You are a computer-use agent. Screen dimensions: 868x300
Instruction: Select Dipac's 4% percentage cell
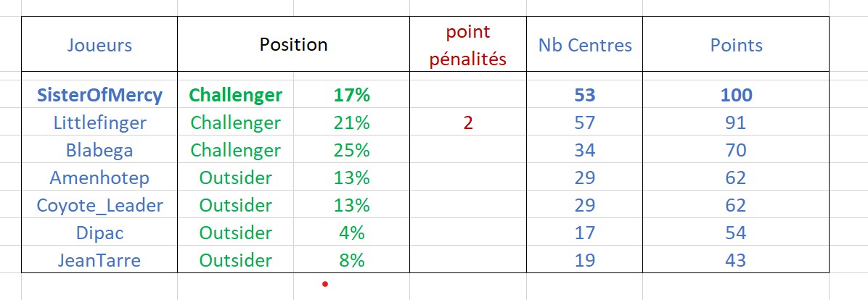352,233
